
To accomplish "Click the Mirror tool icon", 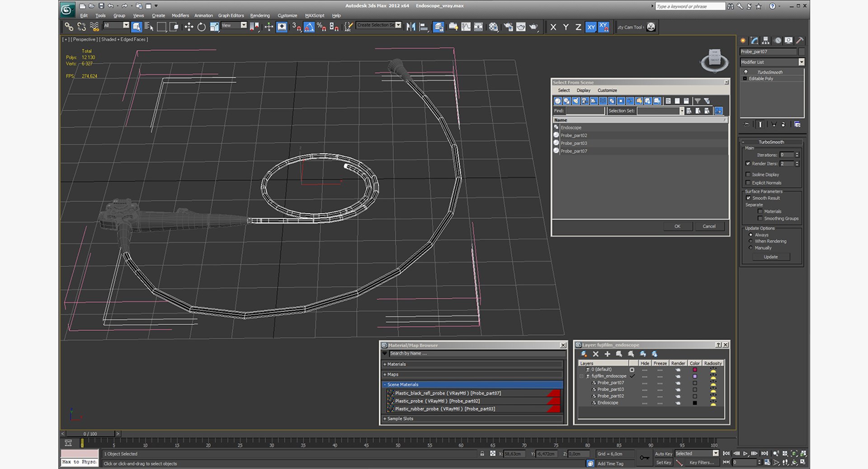I will pyautogui.click(x=410, y=27).
